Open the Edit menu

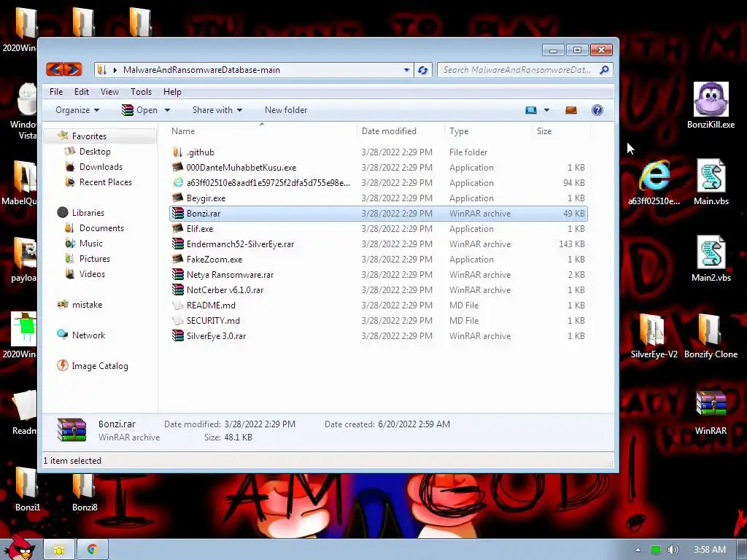[82, 92]
